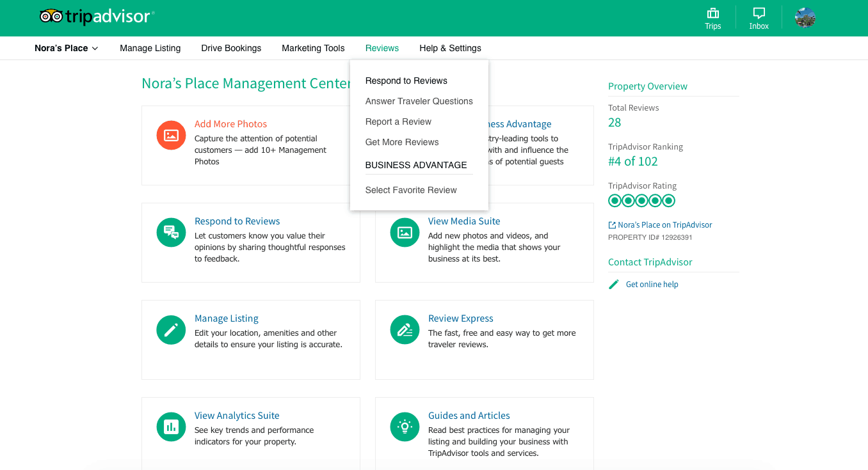
Task: Open the Marketing Tools menu
Action: (313, 48)
